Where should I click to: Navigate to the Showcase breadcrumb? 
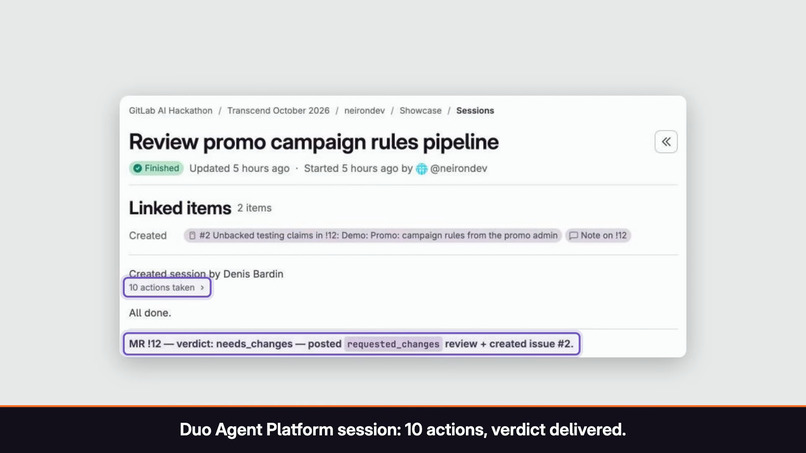pyautogui.click(x=420, y=111)
